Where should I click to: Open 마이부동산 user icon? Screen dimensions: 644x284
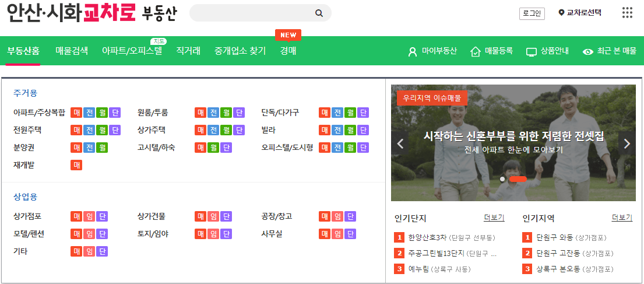tap(413, 52)
